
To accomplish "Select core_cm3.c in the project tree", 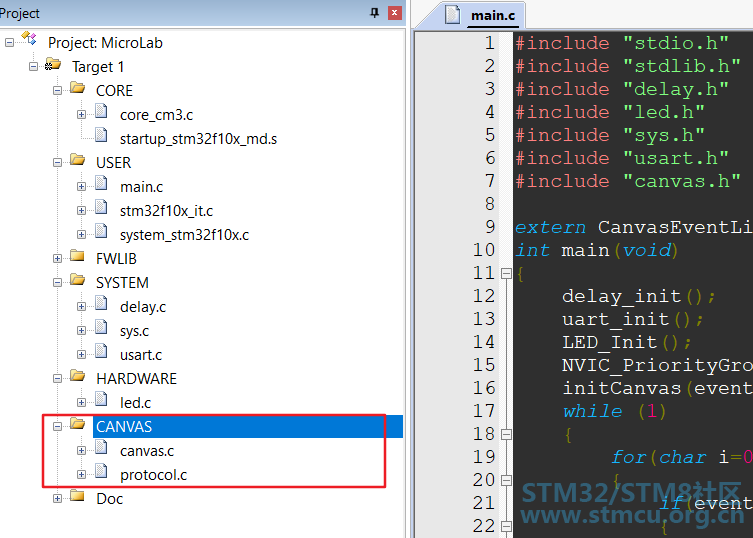I will [157, 115].
